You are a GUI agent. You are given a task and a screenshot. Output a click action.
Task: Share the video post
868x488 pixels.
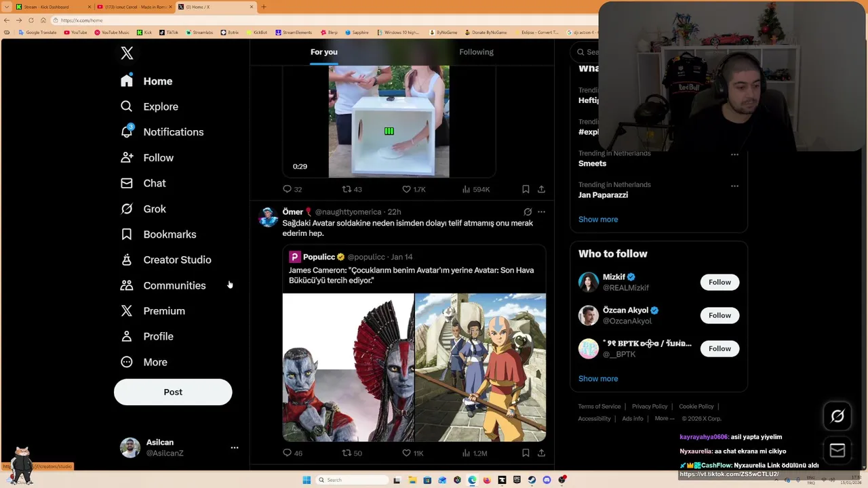[x=541, y=189]
